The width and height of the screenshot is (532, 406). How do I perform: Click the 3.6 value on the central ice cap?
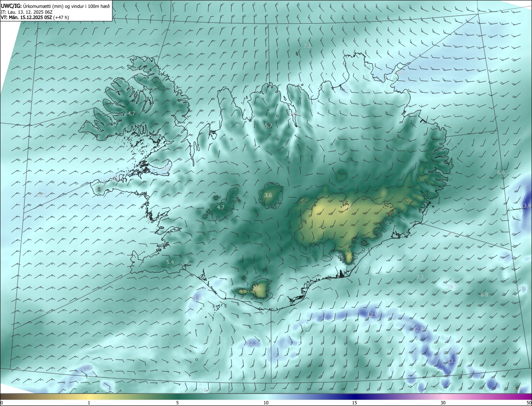click(268, 195)
